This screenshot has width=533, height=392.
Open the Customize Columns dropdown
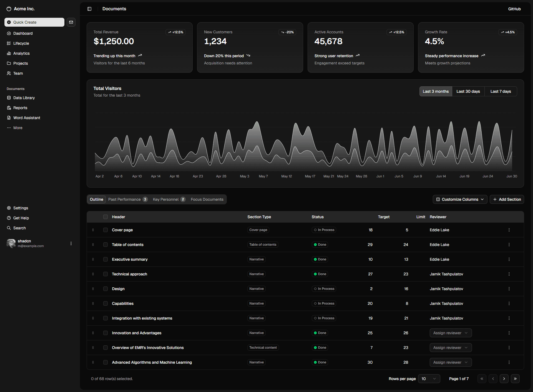(x=460, y=199)
